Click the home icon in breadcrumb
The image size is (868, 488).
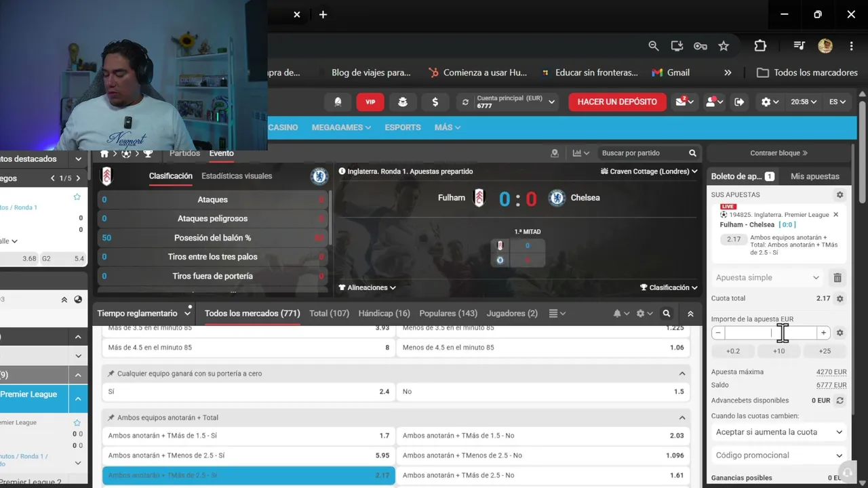coord(104,154)
